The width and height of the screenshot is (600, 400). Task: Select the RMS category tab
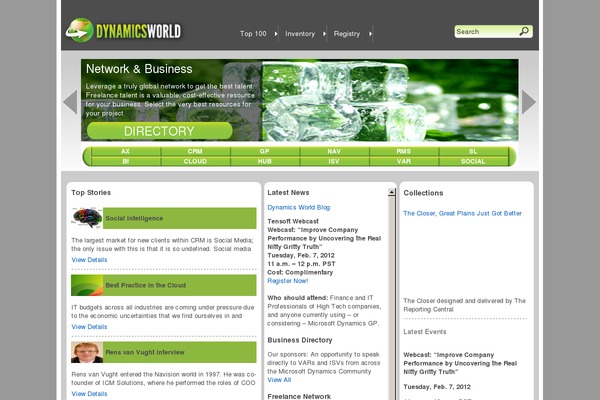coord(404,151)
